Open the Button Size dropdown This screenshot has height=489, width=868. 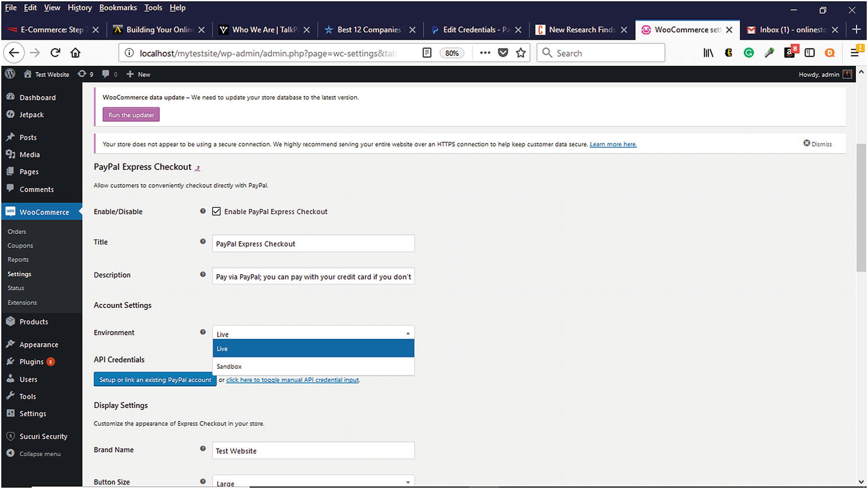tap(313, 482)
